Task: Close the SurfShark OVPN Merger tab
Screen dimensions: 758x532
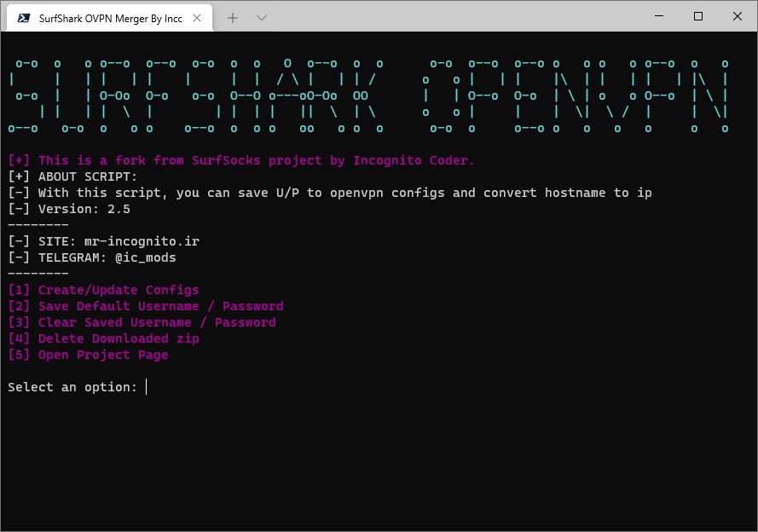Action: 197,19
